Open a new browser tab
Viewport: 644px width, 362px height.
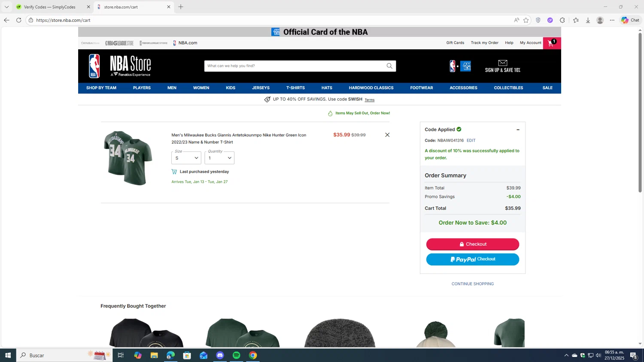click(181, 7)
